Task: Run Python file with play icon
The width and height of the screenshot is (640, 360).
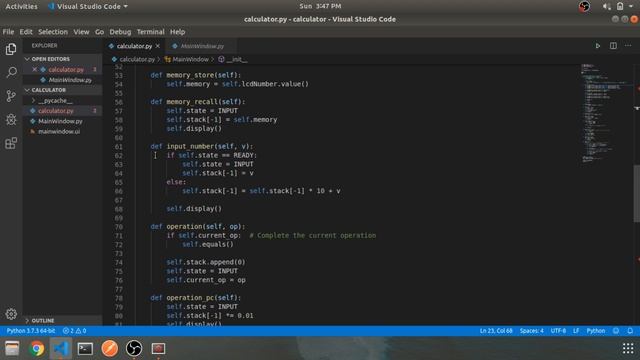Action: (x=598, y=46)
